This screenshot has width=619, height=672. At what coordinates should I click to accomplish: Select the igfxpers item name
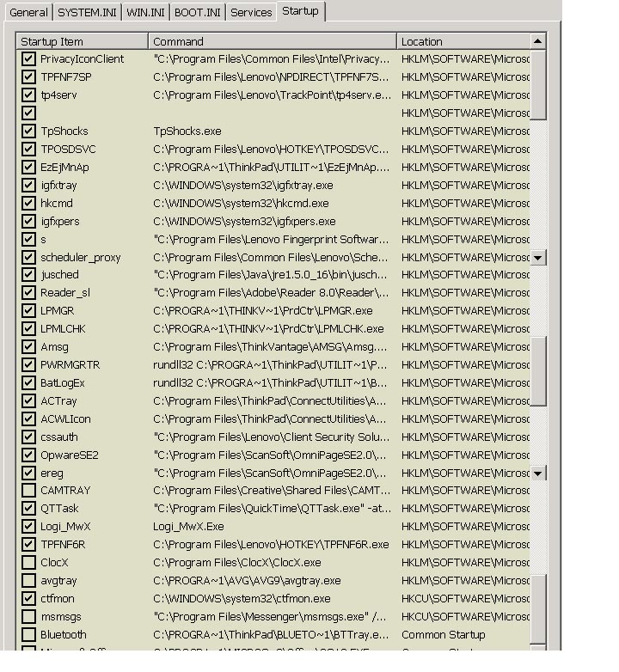[60, 222]
